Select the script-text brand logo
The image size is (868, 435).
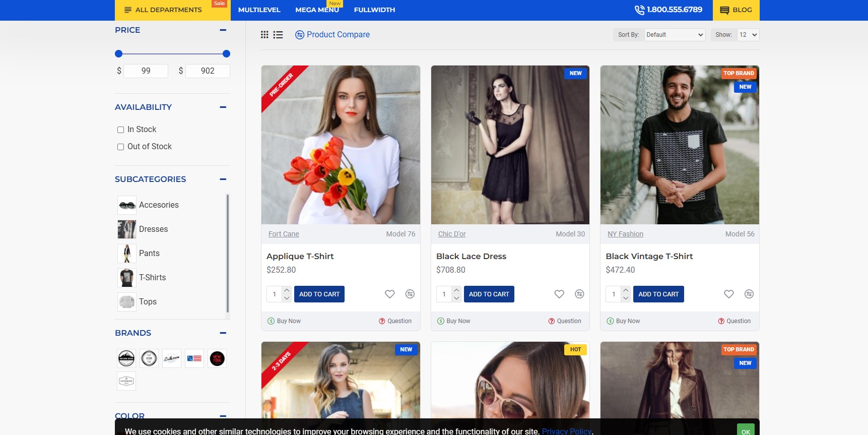[172, 358]
